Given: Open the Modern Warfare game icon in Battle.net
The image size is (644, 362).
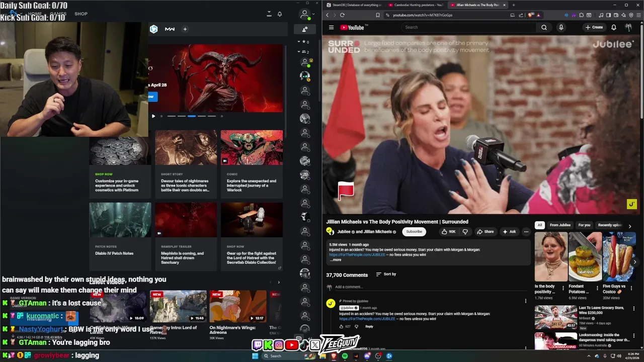Looking at the screenshot, I should [170, 29].
